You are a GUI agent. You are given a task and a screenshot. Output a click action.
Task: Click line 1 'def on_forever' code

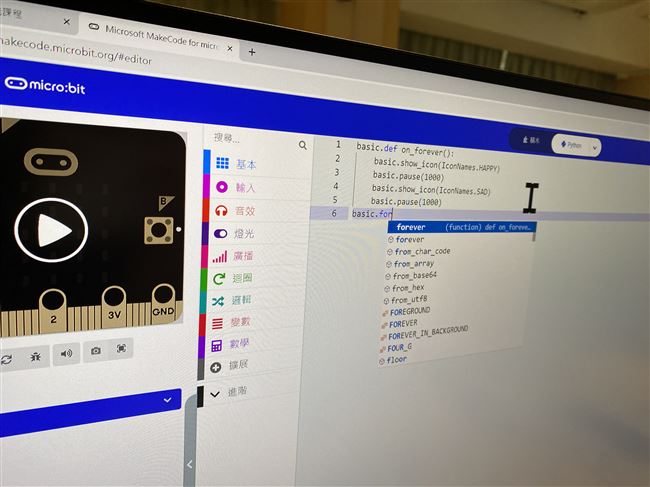click(x=405, y=150)
